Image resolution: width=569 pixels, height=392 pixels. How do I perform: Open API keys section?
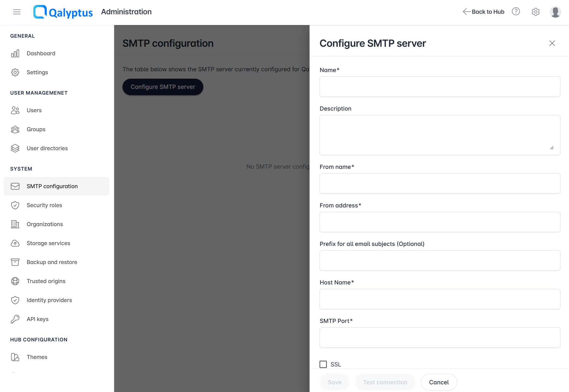(37, 319)
